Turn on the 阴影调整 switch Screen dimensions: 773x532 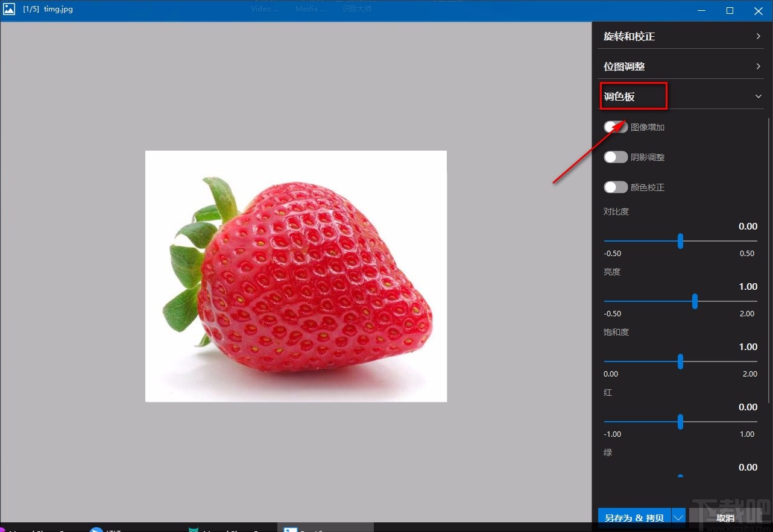click(x=616, y=157)
